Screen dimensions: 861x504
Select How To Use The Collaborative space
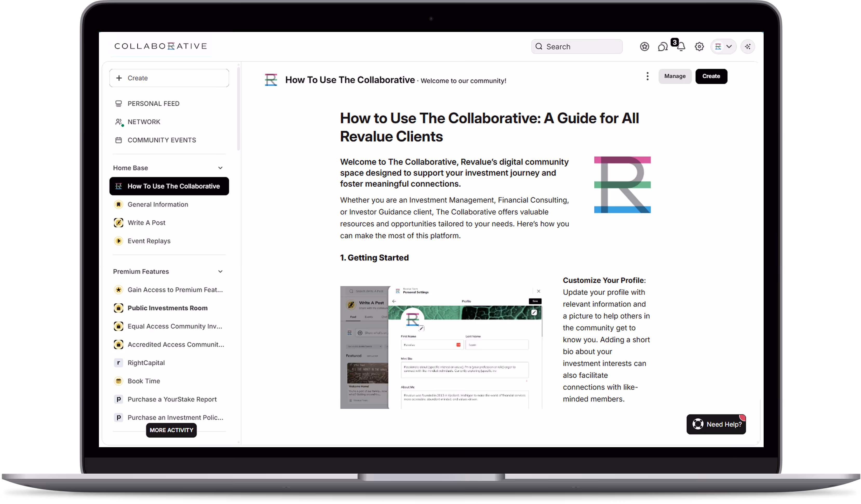pyautogui.click(x=169, y=186)
